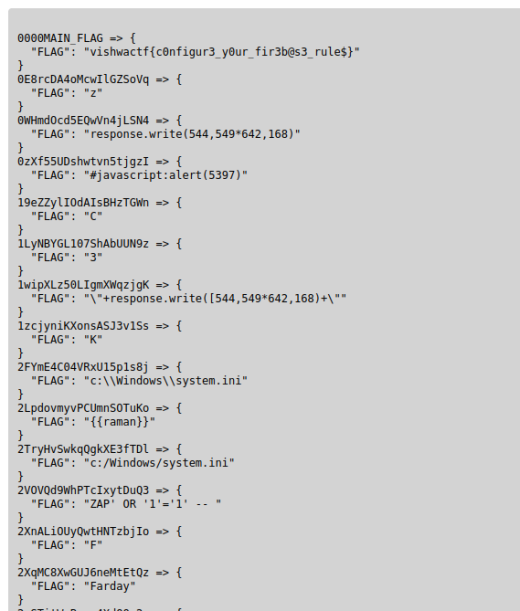Click the response.write(544,549*642,168) value
Image resolution: width=520 pixels, height=611 pixels.
[192, 134]
